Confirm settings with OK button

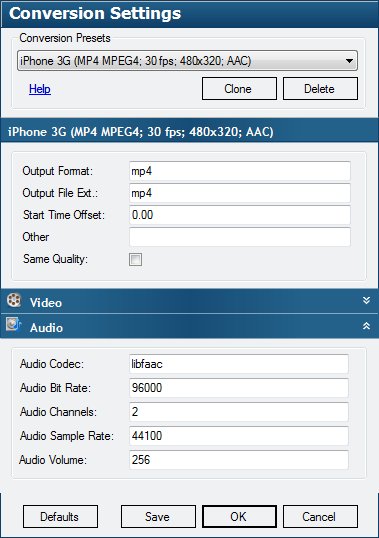pos(239,516)
